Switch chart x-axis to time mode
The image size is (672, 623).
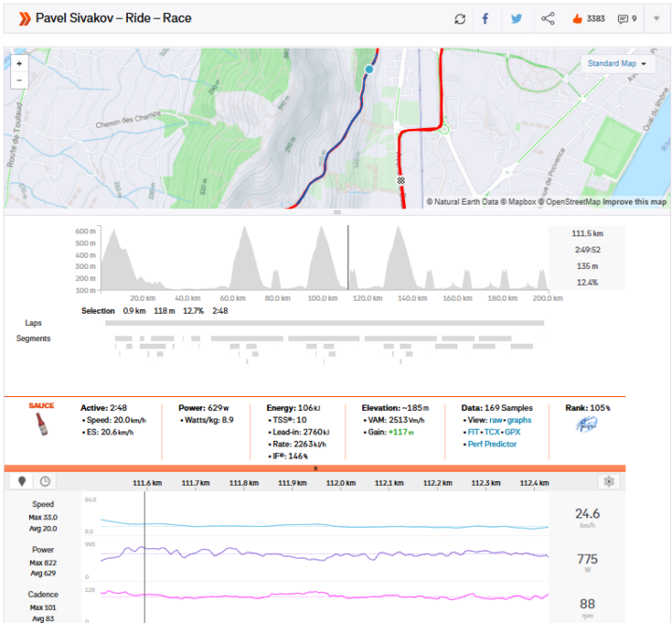pyautogui.click(x=45, y=482)
